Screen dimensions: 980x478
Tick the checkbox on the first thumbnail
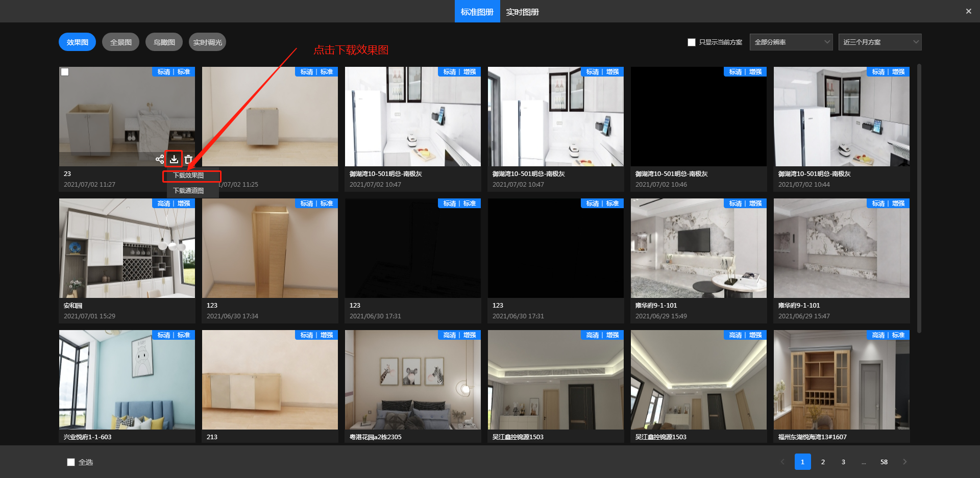(65, 72)
